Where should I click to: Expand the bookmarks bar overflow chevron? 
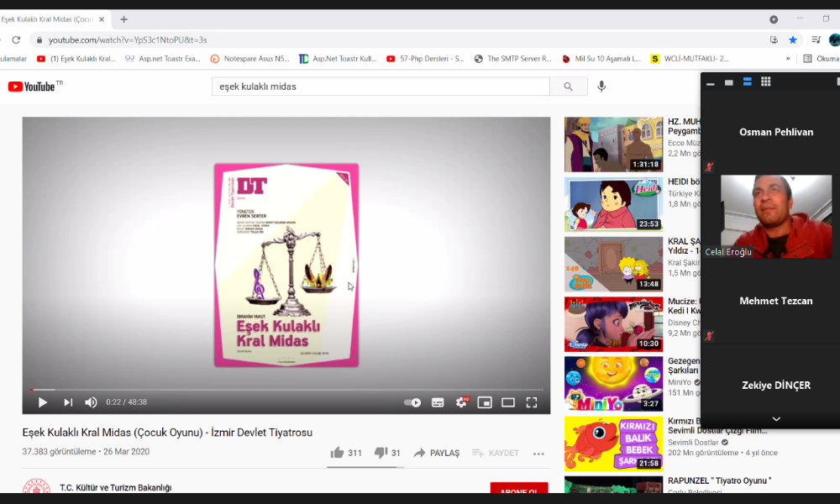788,59
